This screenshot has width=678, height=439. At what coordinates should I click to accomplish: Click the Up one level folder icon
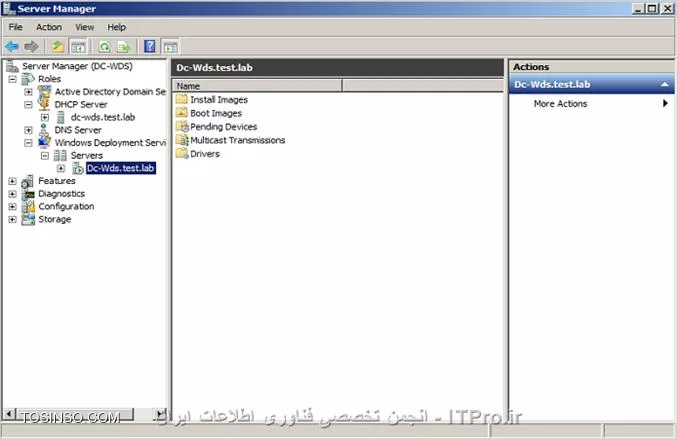click(58, 46)
